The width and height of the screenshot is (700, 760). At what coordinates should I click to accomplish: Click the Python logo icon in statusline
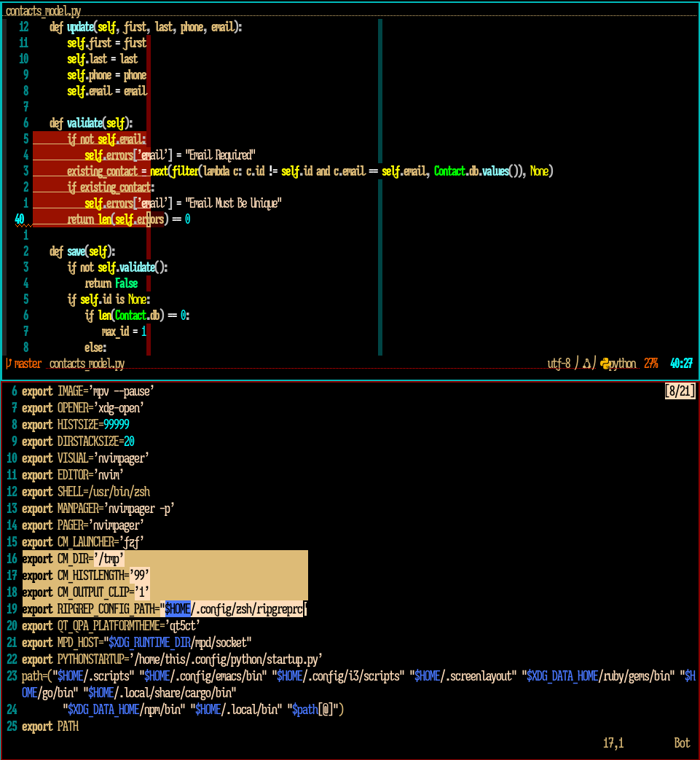click(605, 363)
